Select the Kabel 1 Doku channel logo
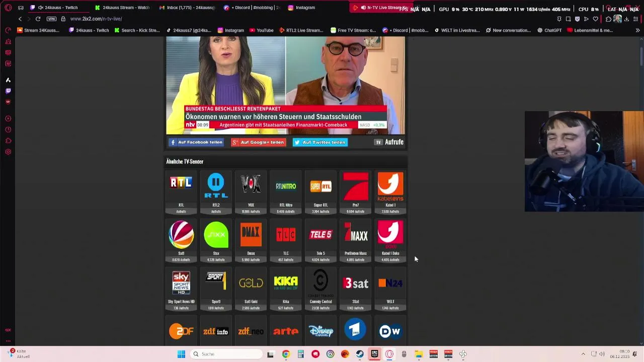Image resolution: width=644 pixels, height=362 pixels. point(390,234)
